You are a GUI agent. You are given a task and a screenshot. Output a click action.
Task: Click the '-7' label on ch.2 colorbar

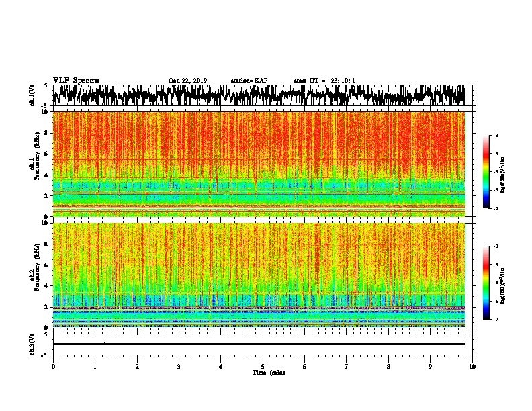click(x=496, y=319)
